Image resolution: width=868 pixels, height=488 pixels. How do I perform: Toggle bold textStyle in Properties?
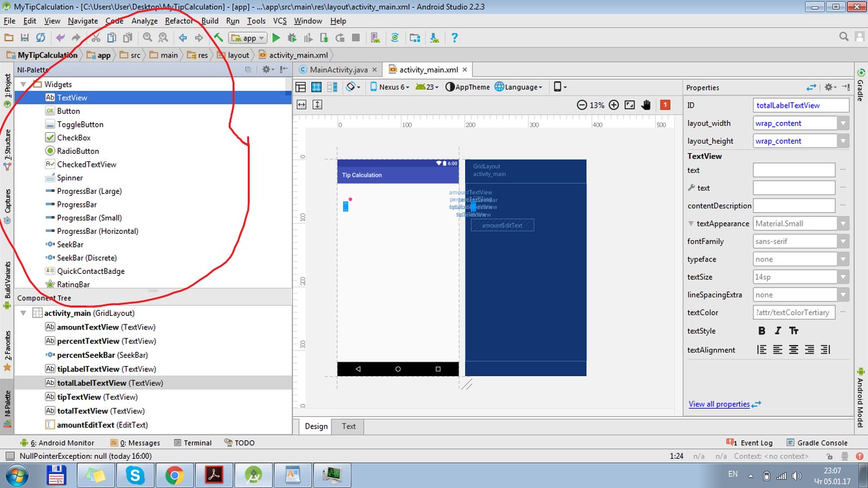[762, 331]
